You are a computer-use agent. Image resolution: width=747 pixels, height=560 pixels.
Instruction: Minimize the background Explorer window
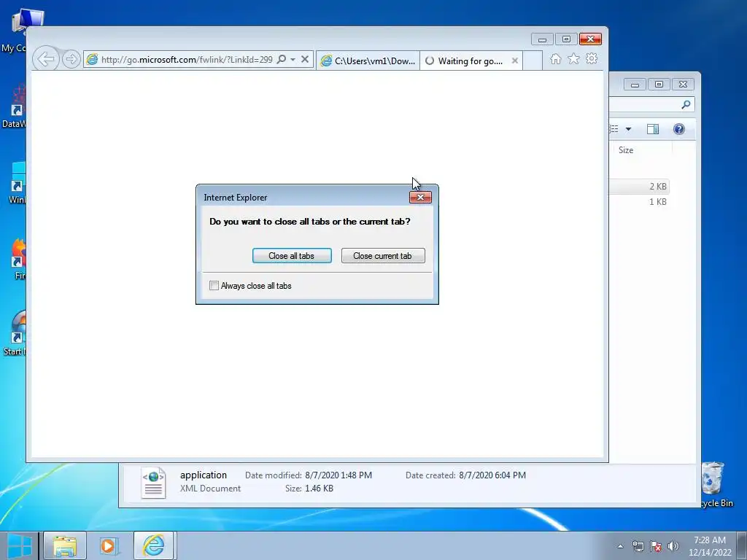[x=635, y=85]
